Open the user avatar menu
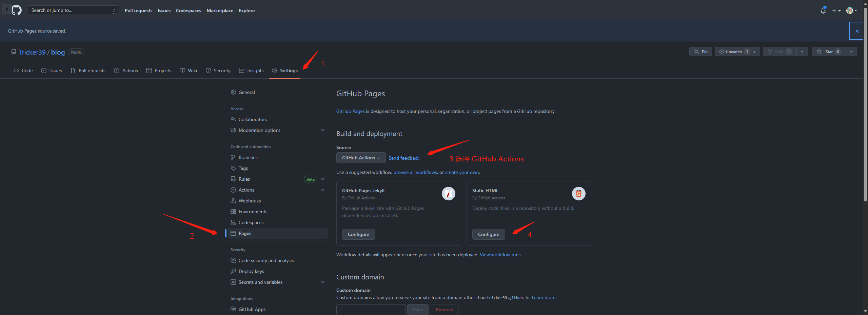Screen dimensions: 868x315 [x=851, y=11]
